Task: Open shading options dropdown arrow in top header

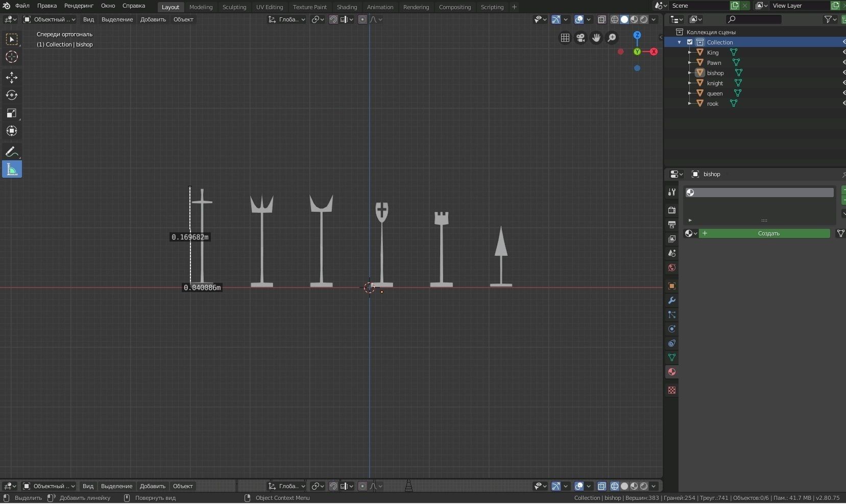Action: (x=654, y=19)
